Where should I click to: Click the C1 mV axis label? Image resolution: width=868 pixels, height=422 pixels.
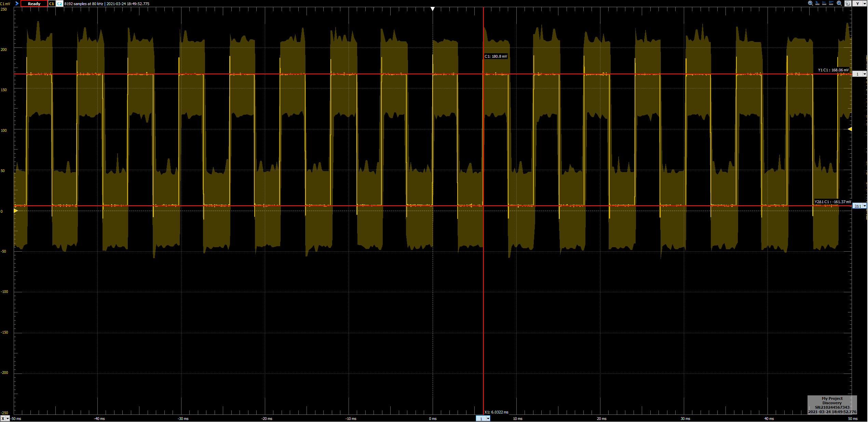tap(5, 4)
